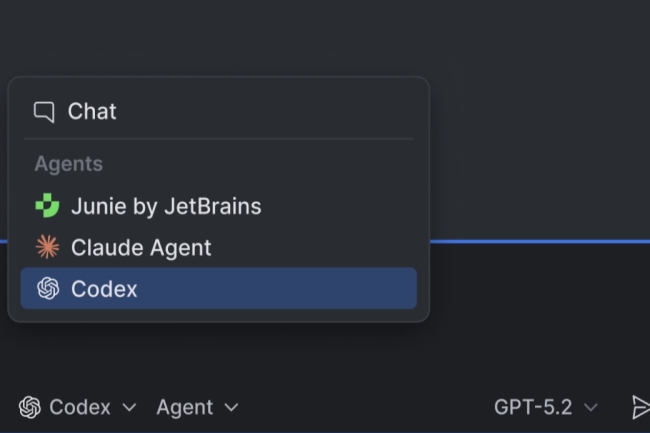Pick the highlighted Codex entry in the list
The height and width of the screenshot is (433, 650).
pos(104,289)
